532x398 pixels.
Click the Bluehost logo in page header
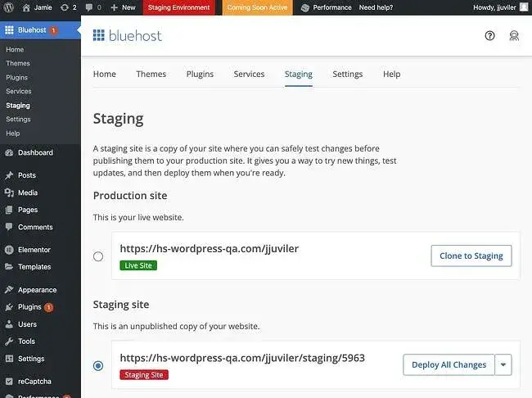(x=128, y=35)
